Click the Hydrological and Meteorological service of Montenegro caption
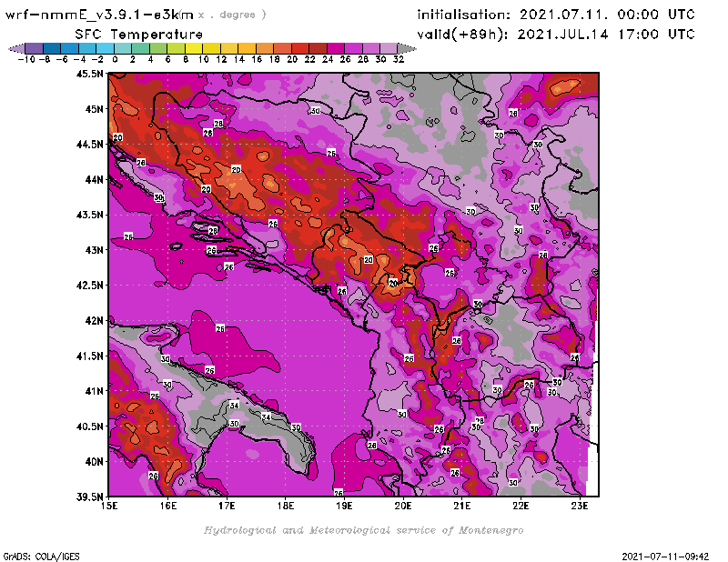Screen dimensions: 728x562 363,530
